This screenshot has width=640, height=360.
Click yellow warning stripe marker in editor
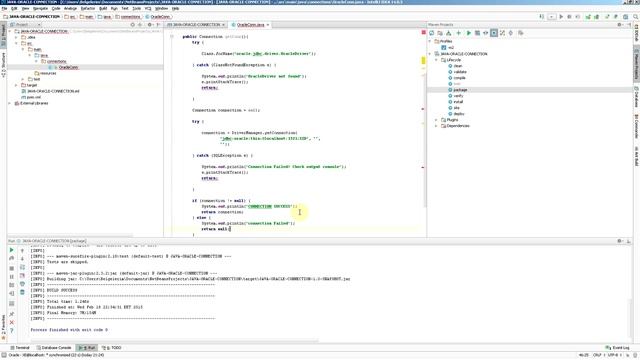(x=423, y=60)
